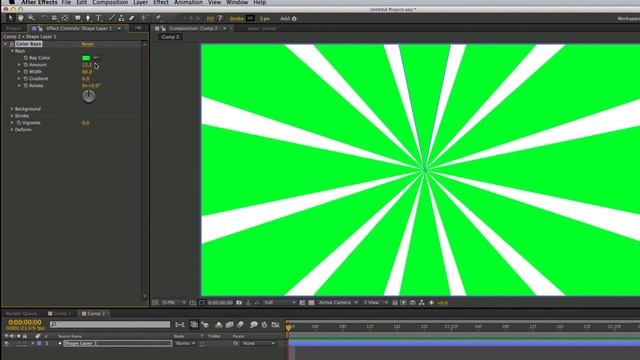Click the 0:00:00:00 current time display
The height and width of the screenshot is (360, 640).
point(25,322)
